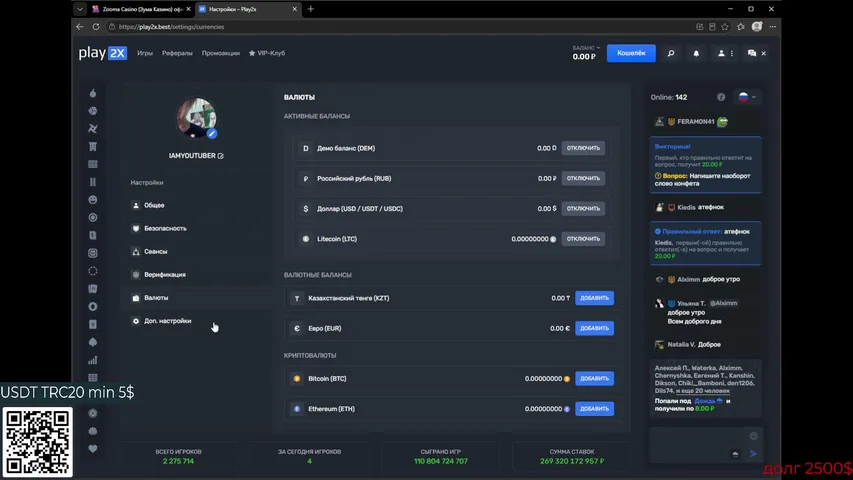The image size is (853, 480).
Task: Click the play2X logo
Action: point(103,53)
